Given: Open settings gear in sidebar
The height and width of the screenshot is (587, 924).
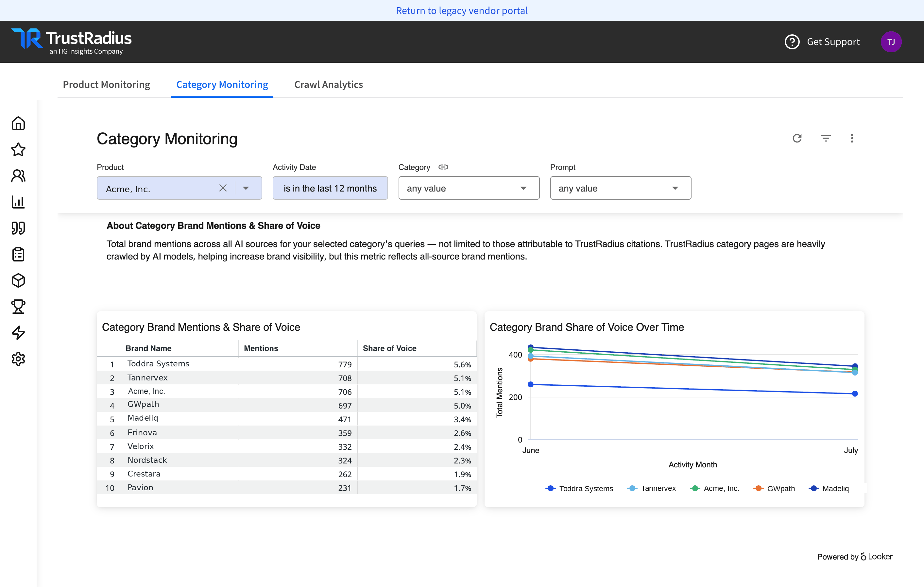Looking at the screenshot, I should pos(18,359).
